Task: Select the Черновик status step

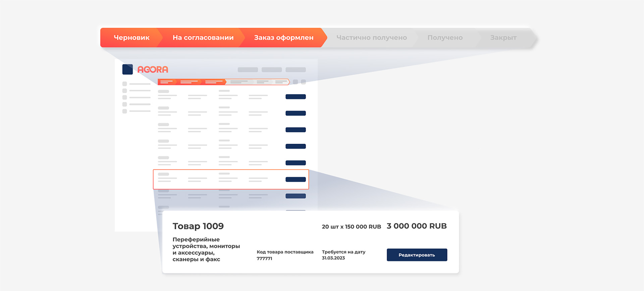Action: [x=131, y=38]
